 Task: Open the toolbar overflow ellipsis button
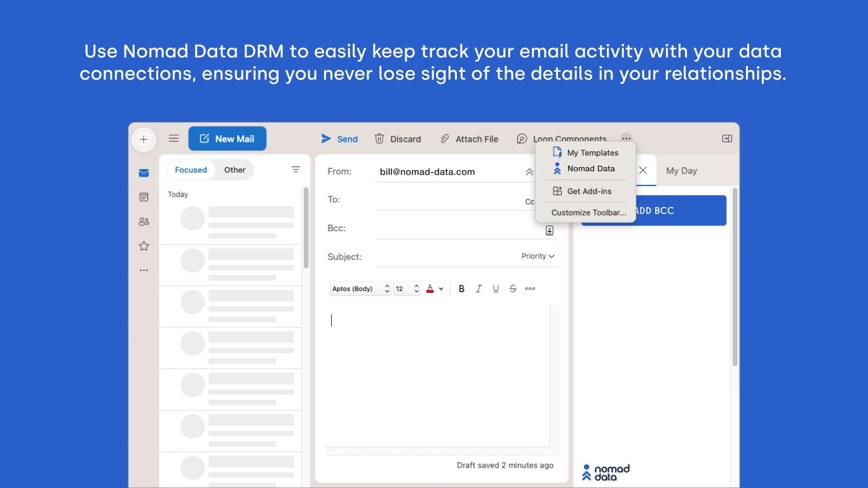coord(627,138)
